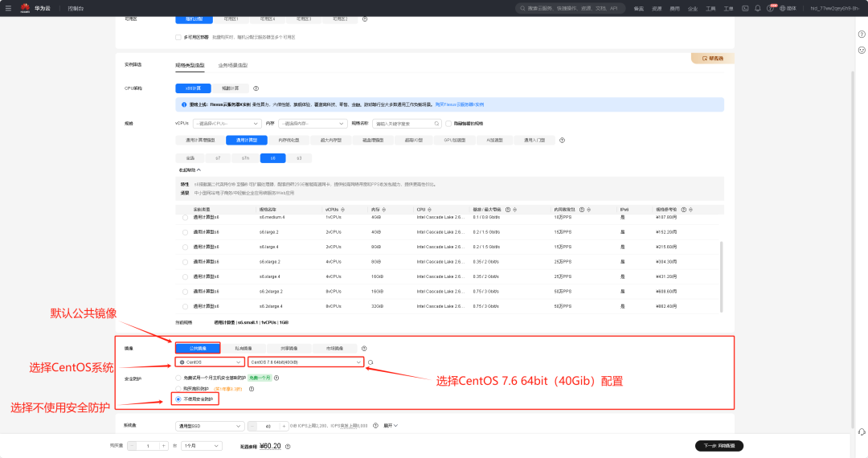Sort the table by vCPUs column
Viewport: 868px width, 458px height.
[x=342, y=210]
